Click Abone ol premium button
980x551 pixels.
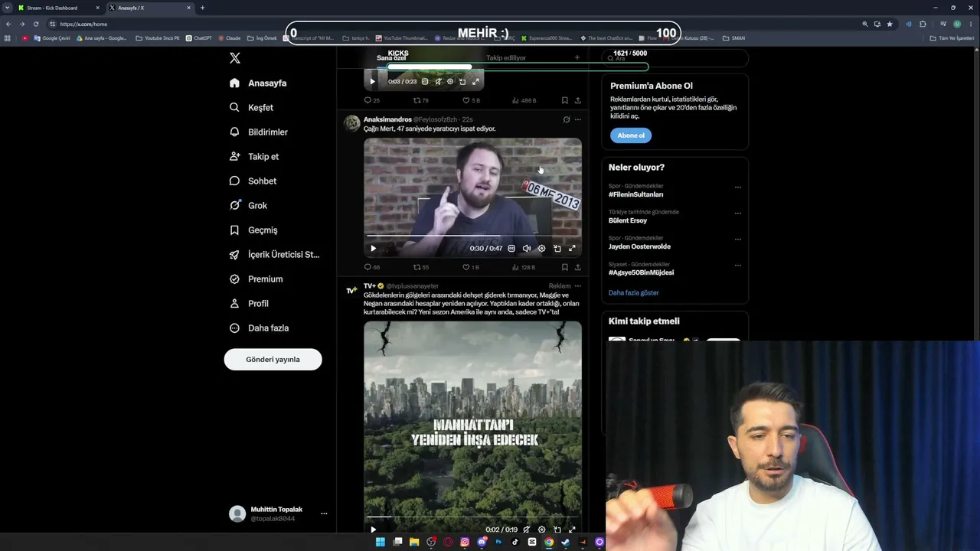[x=631, y=135]
